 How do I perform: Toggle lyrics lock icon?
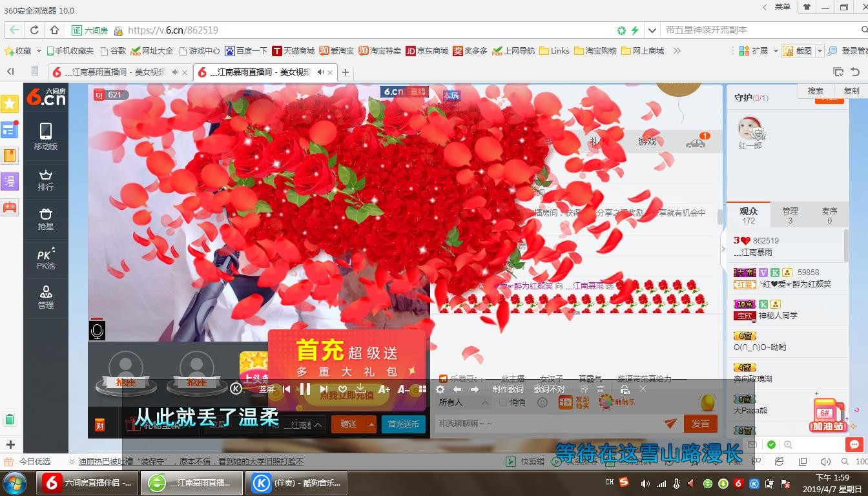tap(625, 389)
